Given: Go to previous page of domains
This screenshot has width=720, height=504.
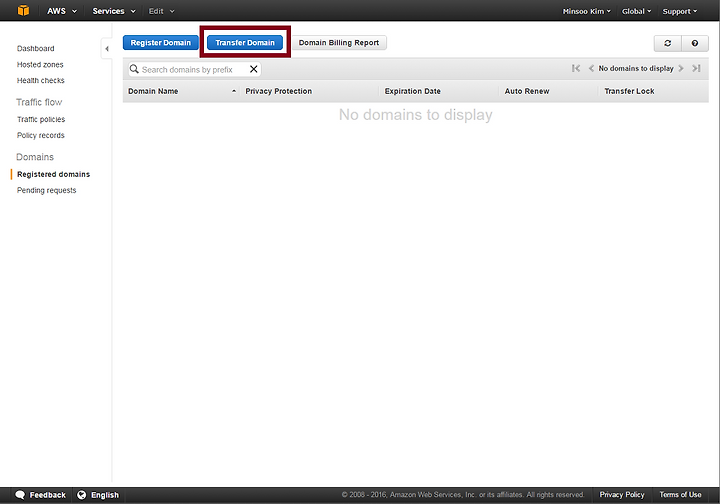Looking at the screenshot, I should pos(591,68).
